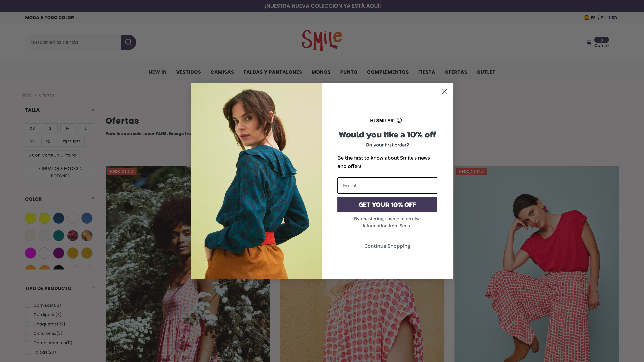The image size is (644, 362).
Task: Click the shopping cart icon
Action: tap(588, 42)
